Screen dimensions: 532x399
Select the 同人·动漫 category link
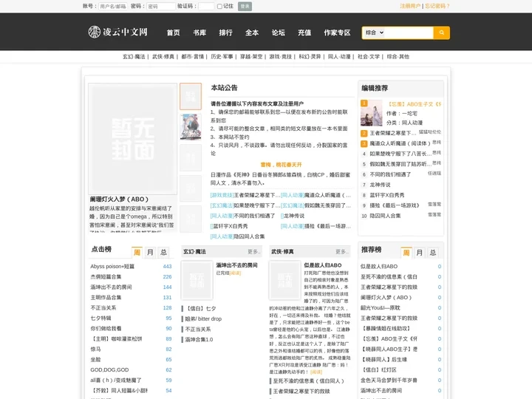tap(339, 57)
